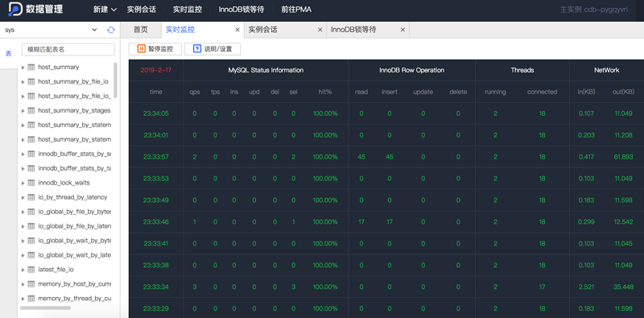Expand the latest_file_io node
Viewport: 644px width, 318px height.
[23, 270]
